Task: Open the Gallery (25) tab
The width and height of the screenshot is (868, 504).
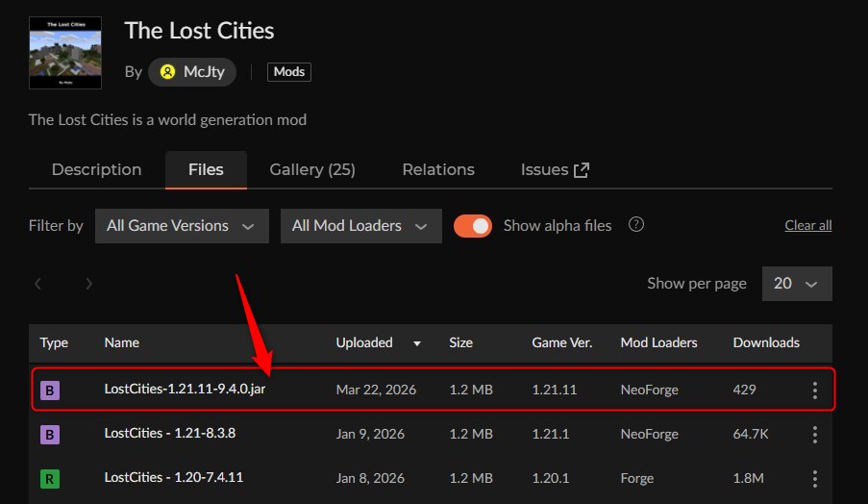Action: 312,169
